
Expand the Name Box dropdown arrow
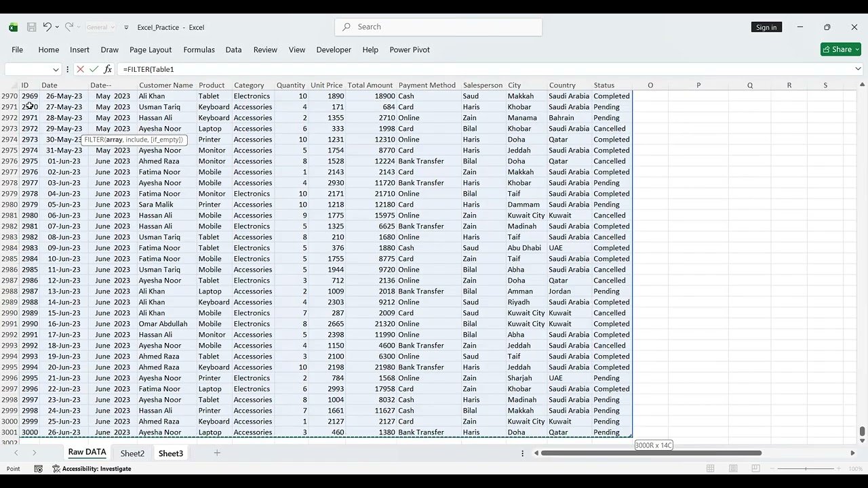coord(56,69)
